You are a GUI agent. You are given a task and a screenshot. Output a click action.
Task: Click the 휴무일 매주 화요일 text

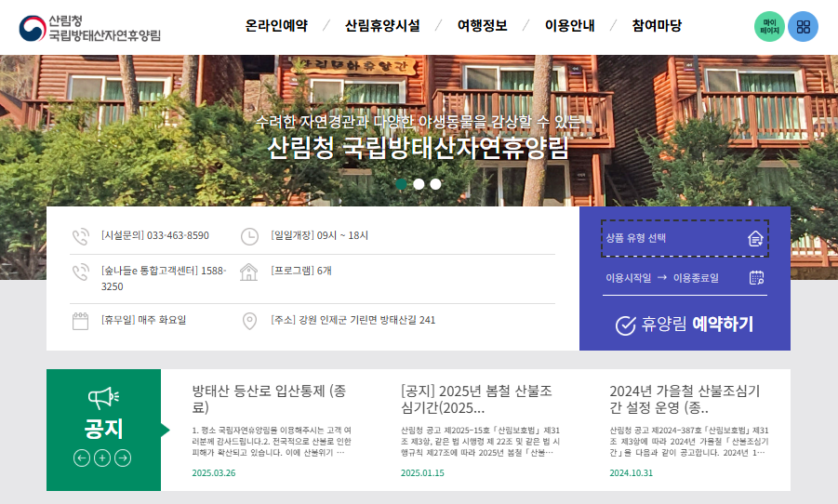144,320
